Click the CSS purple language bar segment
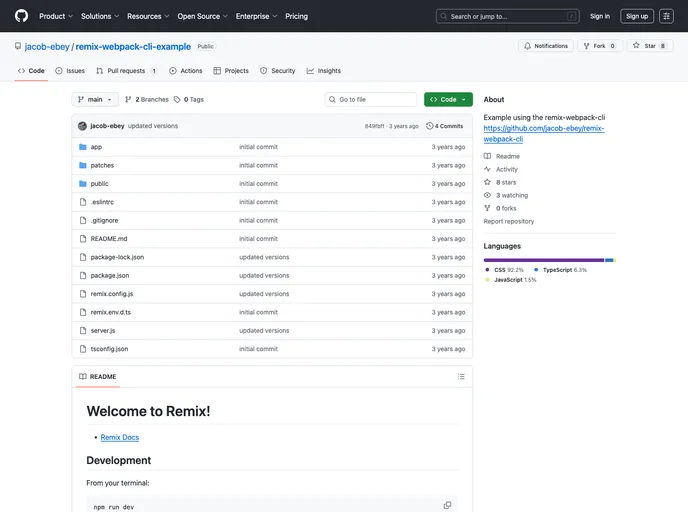 coord(544,260)
